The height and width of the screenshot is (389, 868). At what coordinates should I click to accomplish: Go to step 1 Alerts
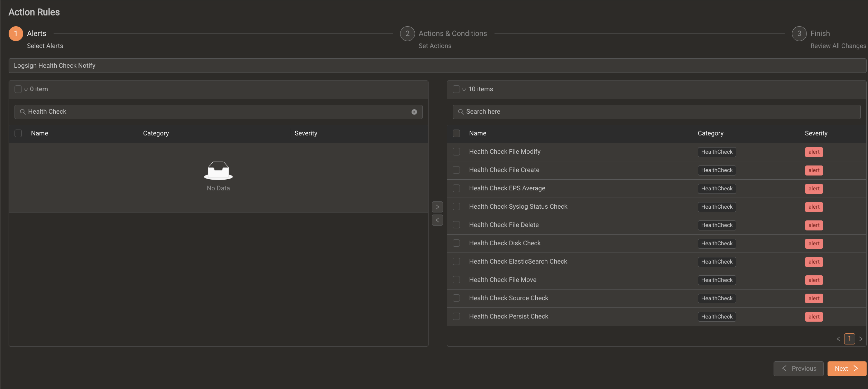16,34
